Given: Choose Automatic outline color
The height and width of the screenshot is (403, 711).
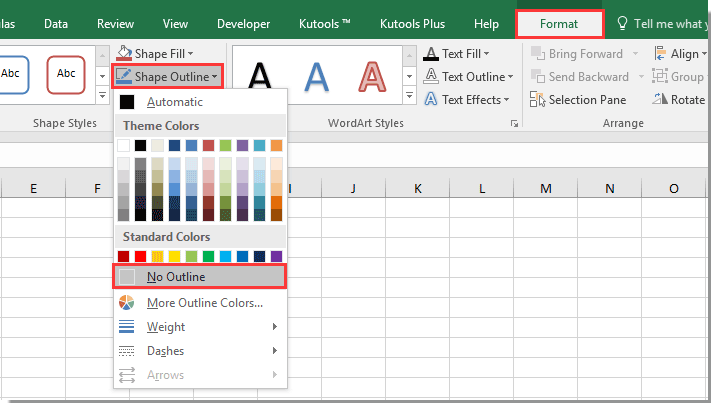Looking at the screenshot, I should [x=175, y=101].
